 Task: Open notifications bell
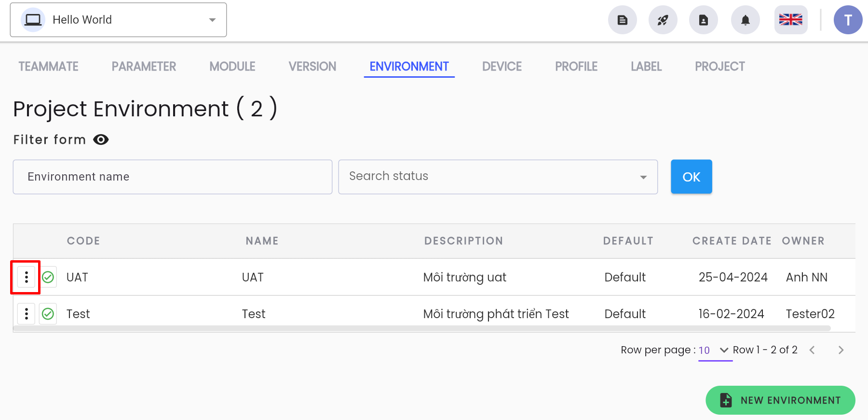pos(746,20)
